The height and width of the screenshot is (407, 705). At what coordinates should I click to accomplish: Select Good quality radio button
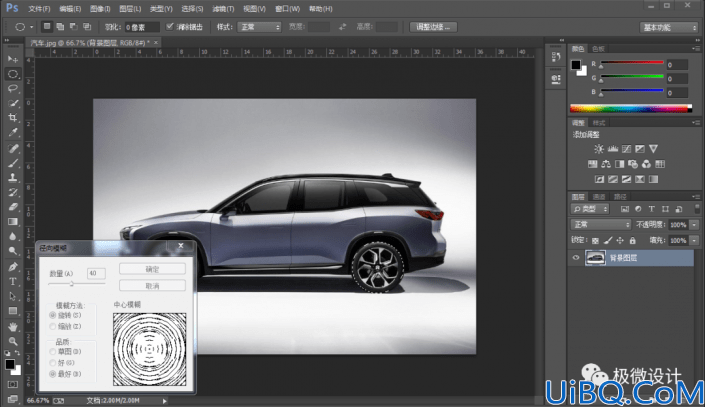tap(53, 363)
